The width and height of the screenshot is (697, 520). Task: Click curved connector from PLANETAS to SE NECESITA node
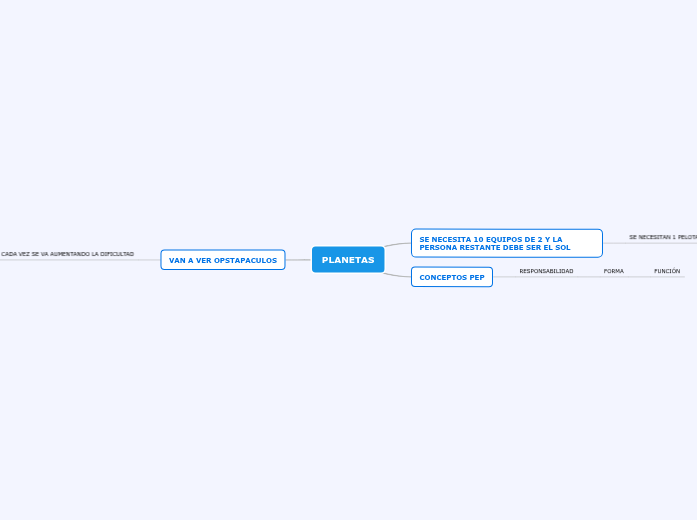click(x=398, y=244)
